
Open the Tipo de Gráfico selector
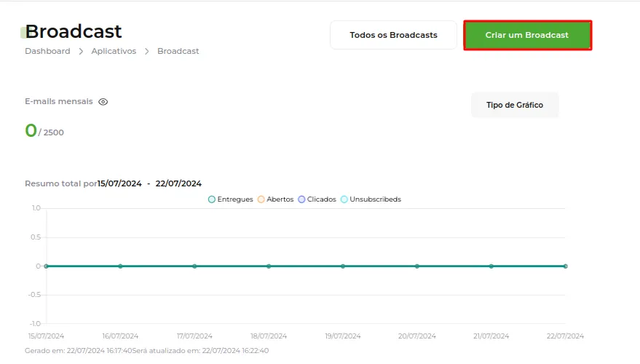515,105
